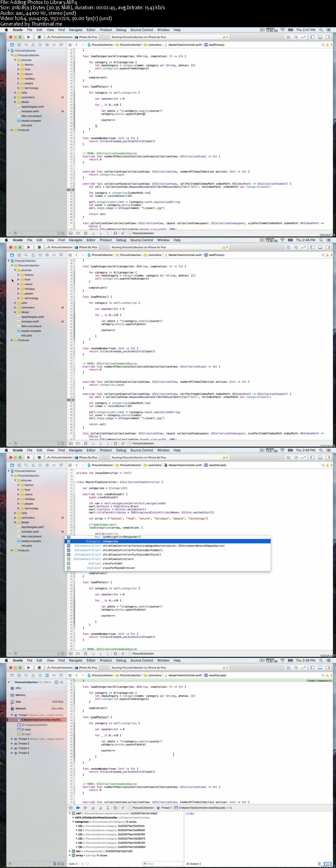The width and height of the screenshot is (336, 868).
Task: Open search navigator icon in 2:47 PM frame
Action: coord(26,45)
